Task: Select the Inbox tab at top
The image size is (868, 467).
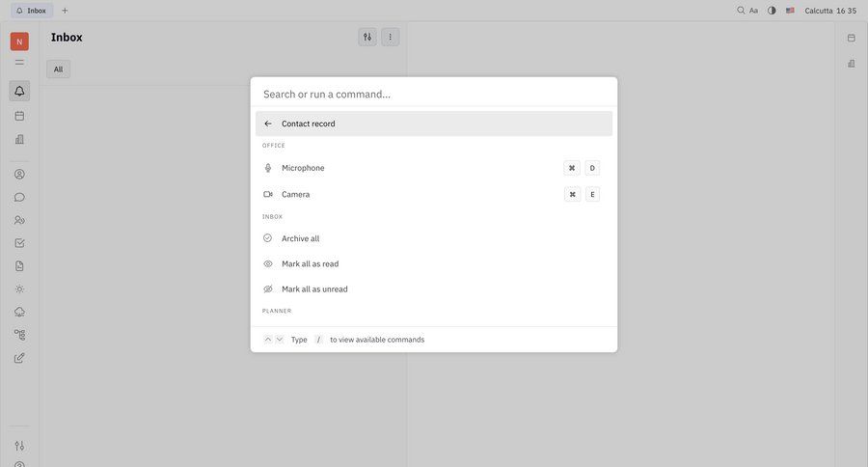Action: [31, 11]
